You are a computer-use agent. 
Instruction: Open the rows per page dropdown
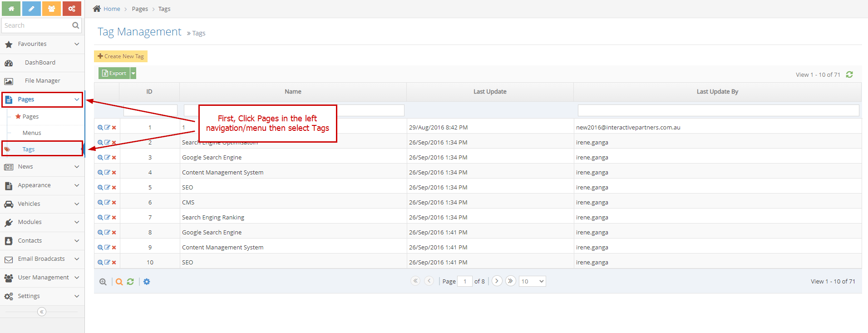(x=532, y=281)
